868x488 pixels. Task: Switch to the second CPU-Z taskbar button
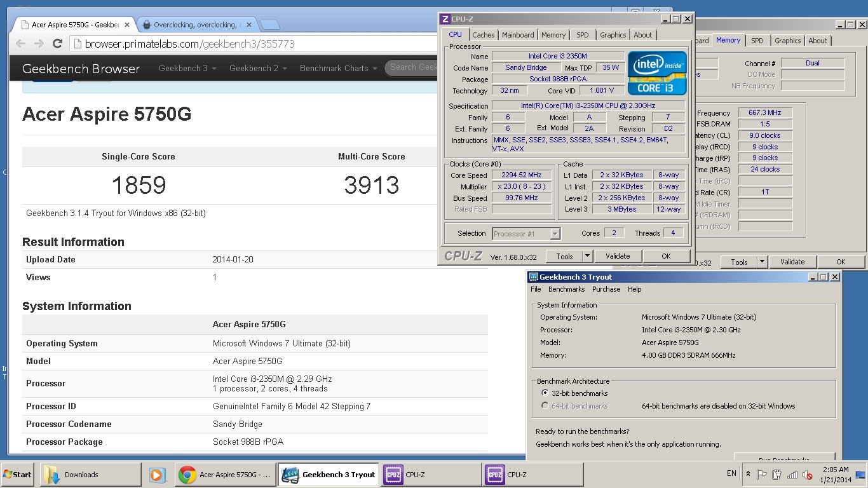tap(533, 475)
